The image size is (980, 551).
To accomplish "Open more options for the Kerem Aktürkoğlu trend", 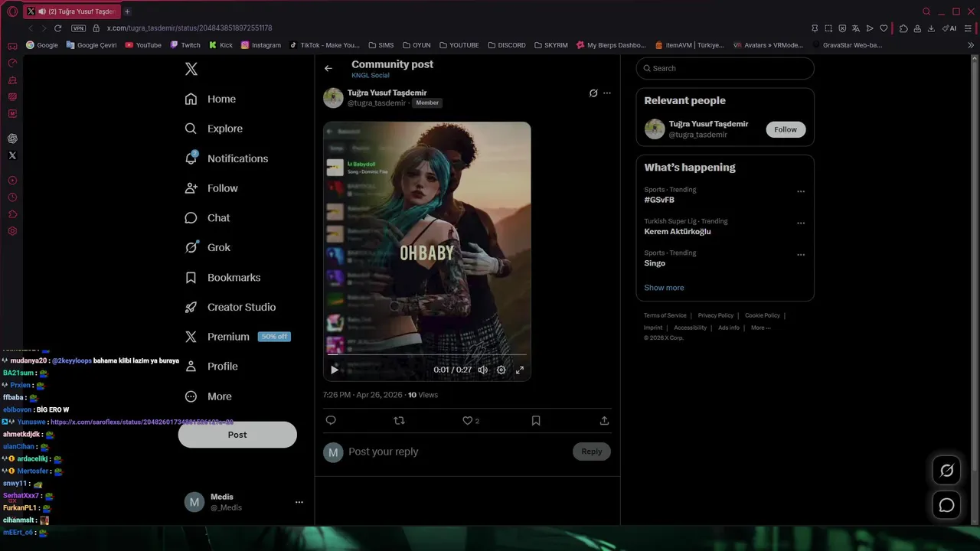I will click(801, 223).
